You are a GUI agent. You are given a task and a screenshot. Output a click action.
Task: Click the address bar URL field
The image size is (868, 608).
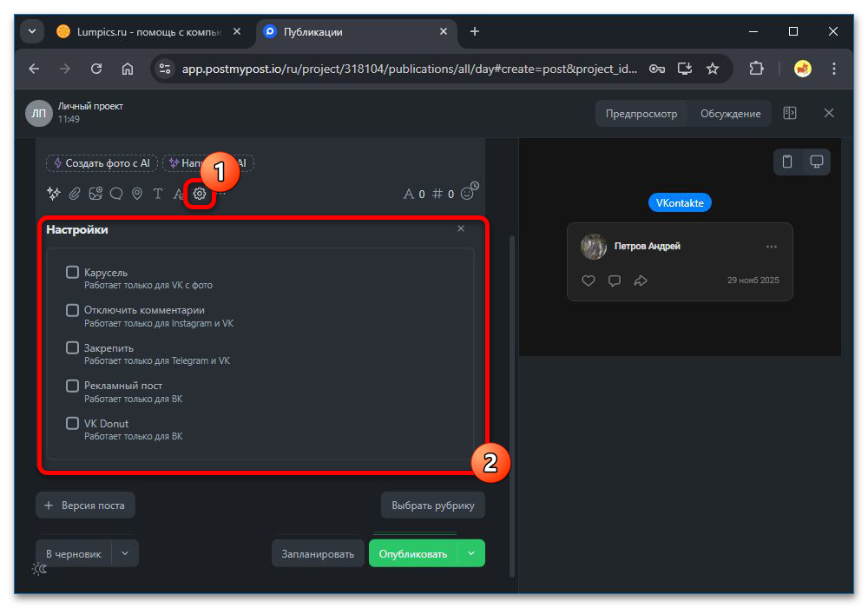[x=410, y=69]
